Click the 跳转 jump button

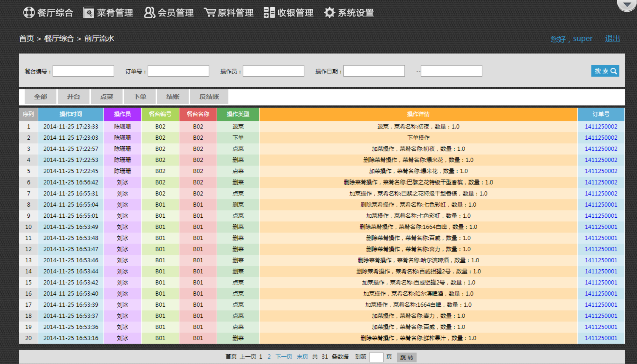407,357
